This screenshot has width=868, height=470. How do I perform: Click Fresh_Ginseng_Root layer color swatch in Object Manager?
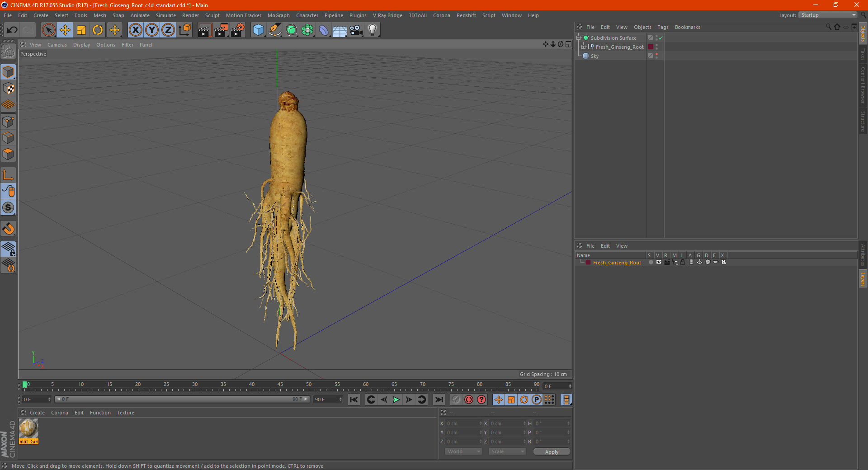coord(651,47)
